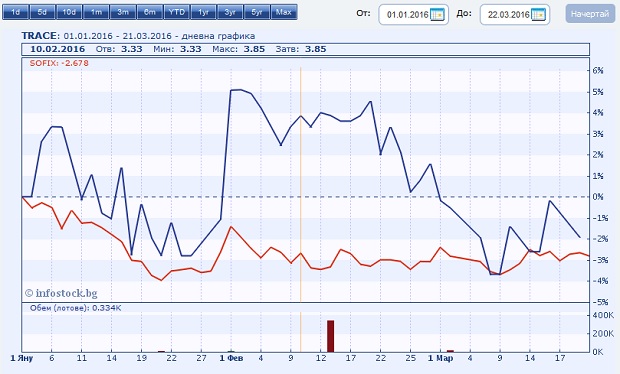Click the large volume bar near 12 Feb
The height and width of the screenshot is (374, 620).
(330, 336)
